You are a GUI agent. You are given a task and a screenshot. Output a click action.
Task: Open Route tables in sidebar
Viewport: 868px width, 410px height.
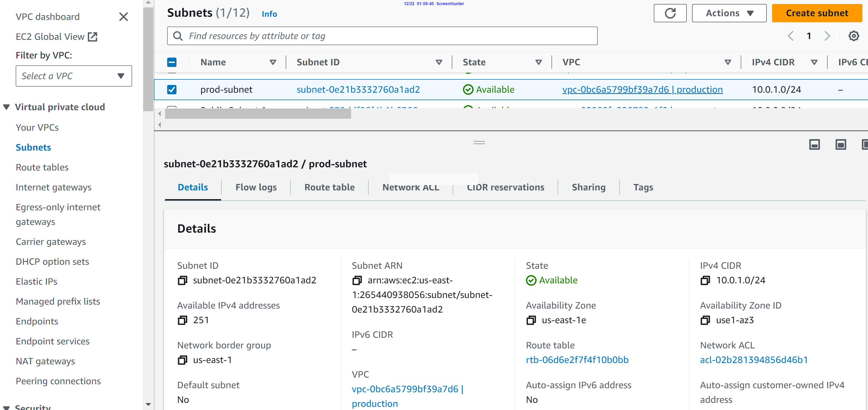(x=42, y=167)
